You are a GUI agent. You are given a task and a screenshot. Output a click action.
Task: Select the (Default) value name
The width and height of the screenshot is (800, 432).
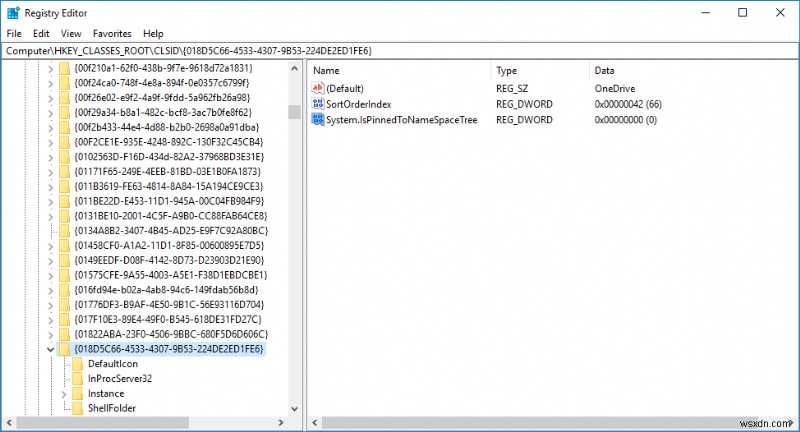point(345,88)
